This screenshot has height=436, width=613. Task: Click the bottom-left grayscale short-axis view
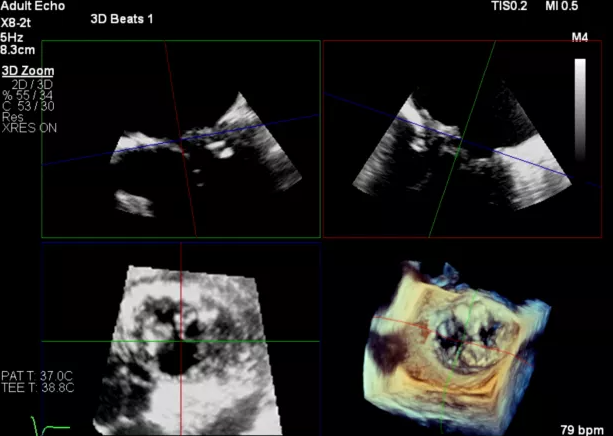coord(180,340)
